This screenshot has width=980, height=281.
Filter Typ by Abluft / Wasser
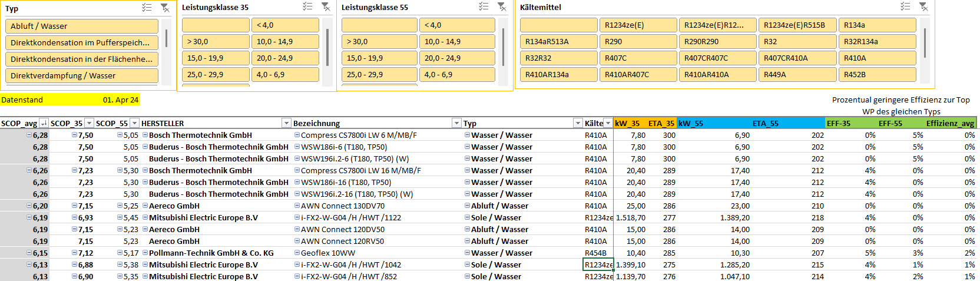click(x=82, y=26)
